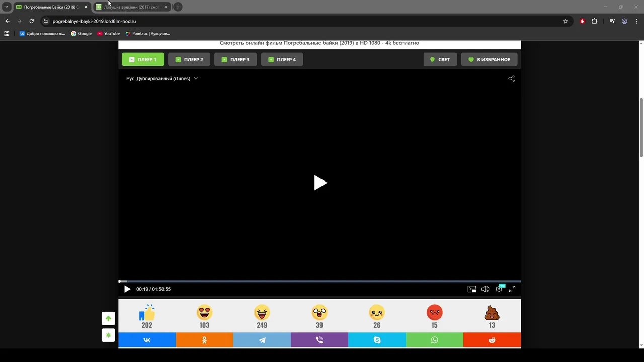Click the angry reaction with 15
Viewport: 644px width, 362px height.
[x=434, y=316]
